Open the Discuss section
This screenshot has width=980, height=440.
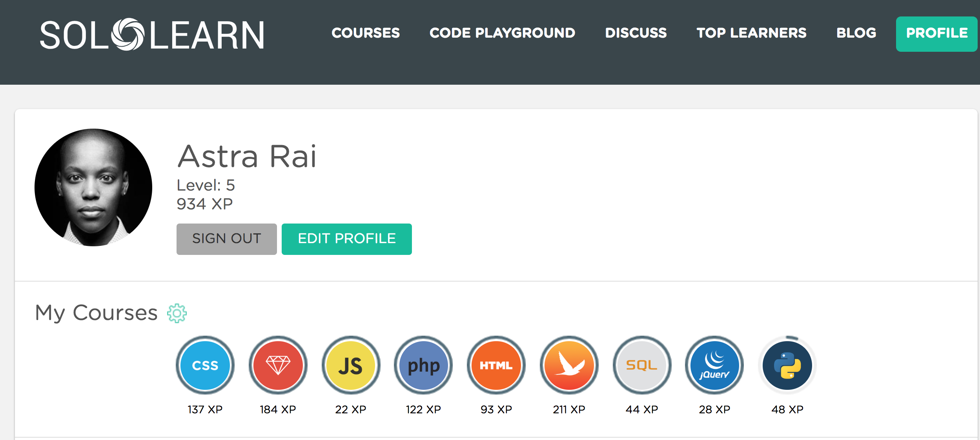636,33
